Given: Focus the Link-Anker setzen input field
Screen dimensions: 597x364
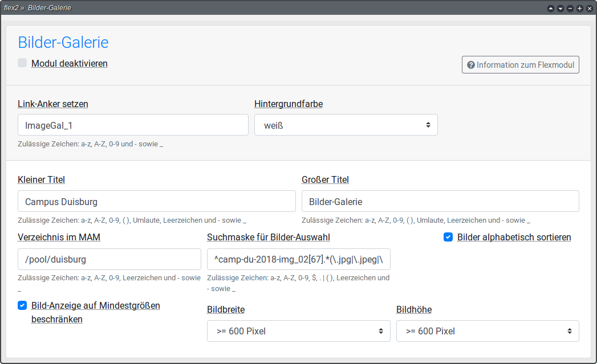Looking at the screenshot, I should pos(133,125).
